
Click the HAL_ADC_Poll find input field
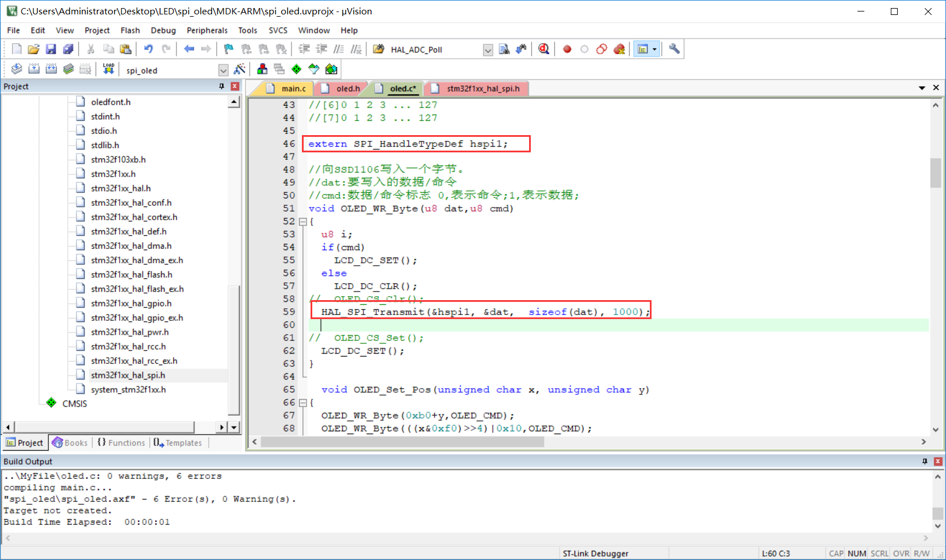[x=435, y=50]
